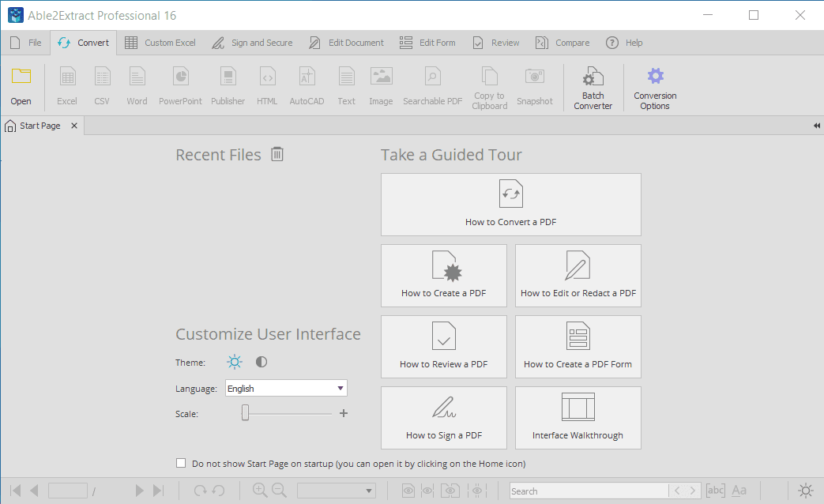The image size is (824, 504).
Task: Click the zoom out magnifier
Action: tap(279, 491)
